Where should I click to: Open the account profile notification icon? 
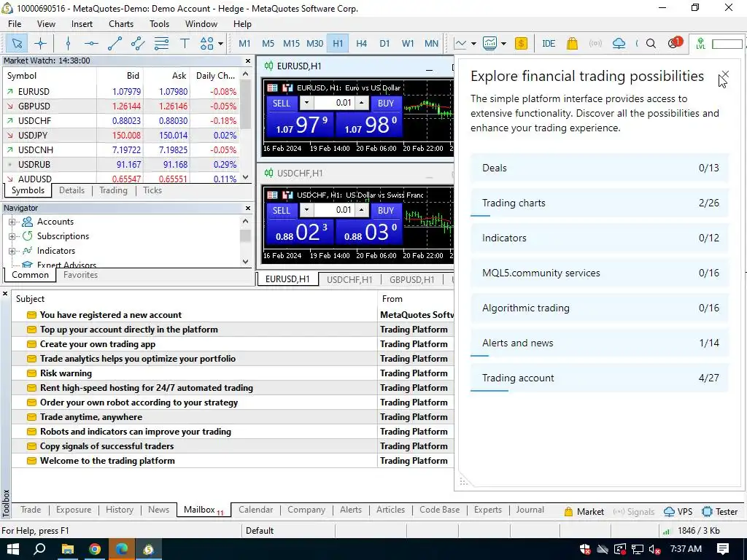(x=674, y=43)
